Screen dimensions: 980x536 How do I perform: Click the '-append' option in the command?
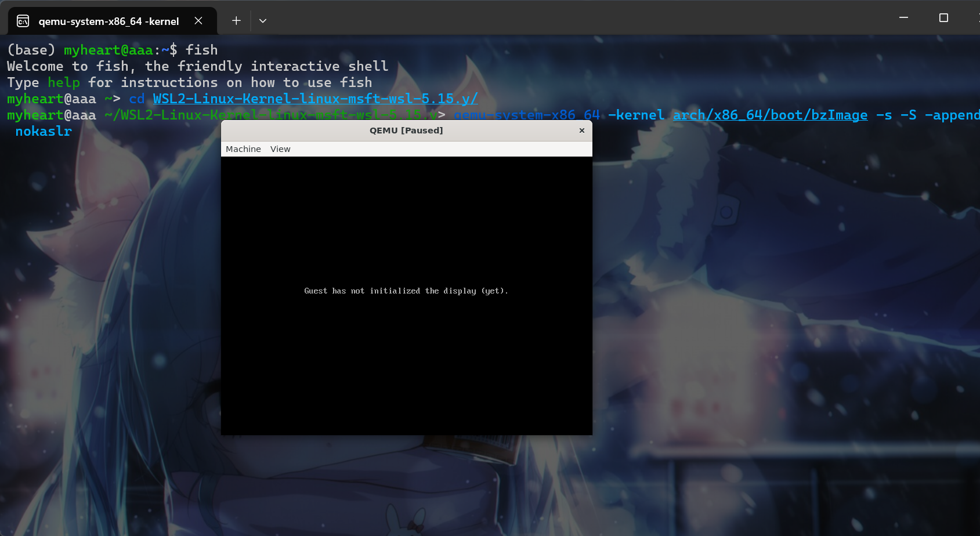pos(952,115)
